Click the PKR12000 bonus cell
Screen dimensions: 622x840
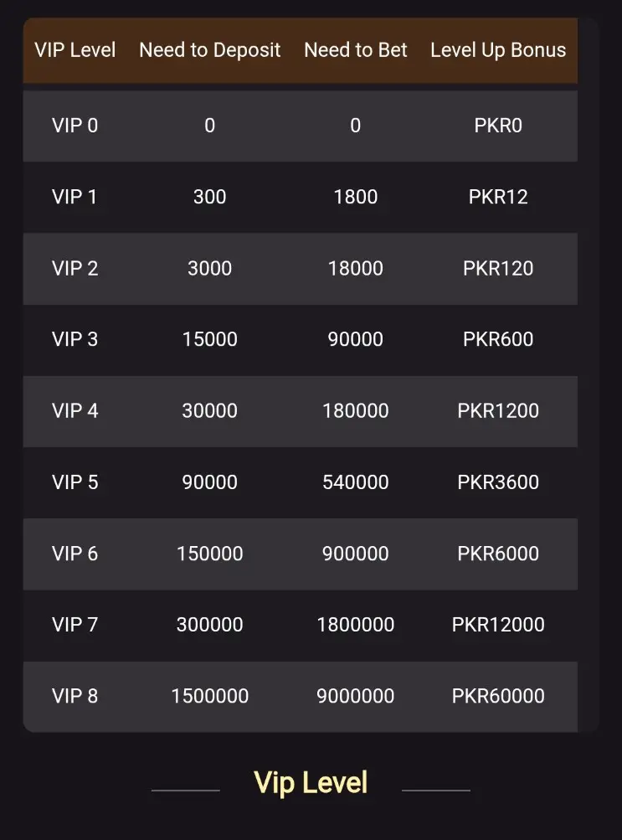tap(498, 625)
